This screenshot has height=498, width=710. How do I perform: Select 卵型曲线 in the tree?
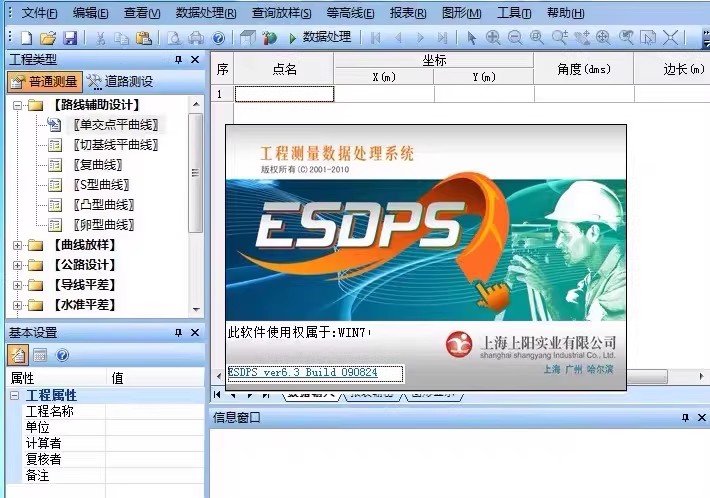[104, 225]
